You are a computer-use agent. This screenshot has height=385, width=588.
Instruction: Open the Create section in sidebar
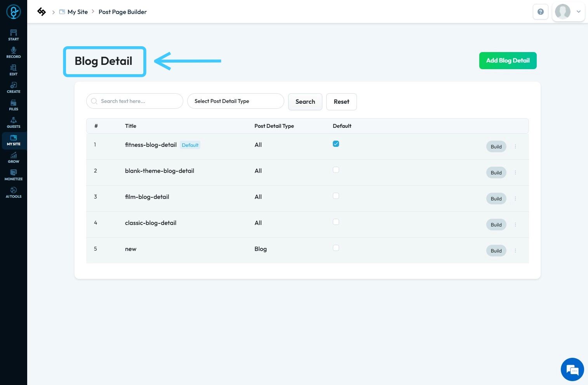click(14, 87)
